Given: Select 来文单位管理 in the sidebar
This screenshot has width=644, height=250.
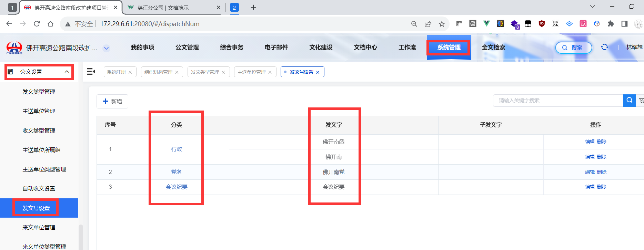Looking at the screenshot, I should 39,227.
